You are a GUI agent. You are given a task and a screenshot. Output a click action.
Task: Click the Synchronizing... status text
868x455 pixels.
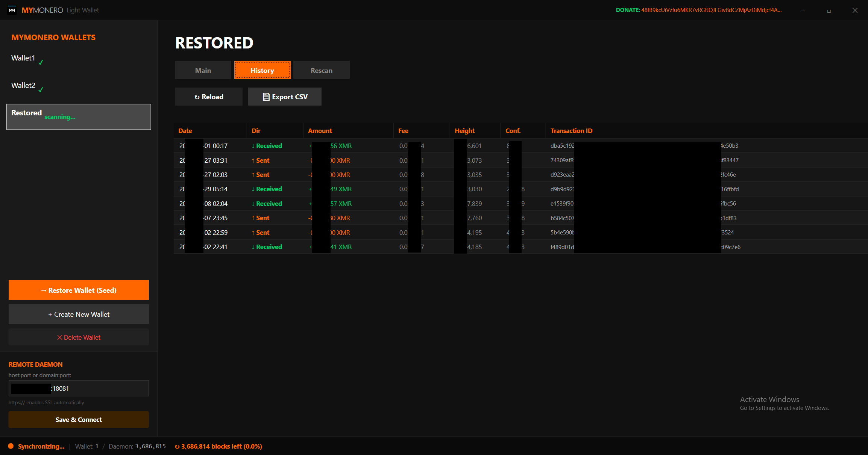point(41,446)
